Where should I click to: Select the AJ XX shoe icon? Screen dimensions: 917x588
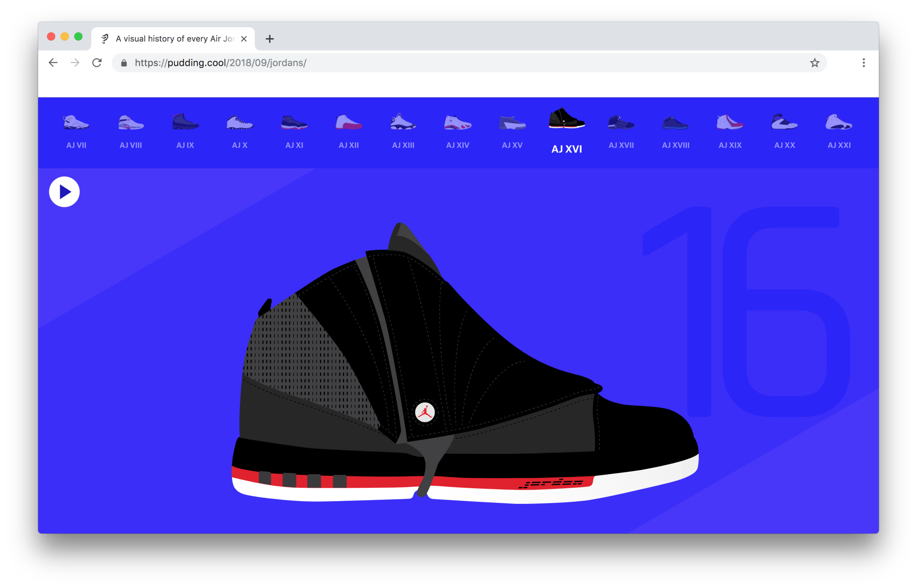click(785, 122)
